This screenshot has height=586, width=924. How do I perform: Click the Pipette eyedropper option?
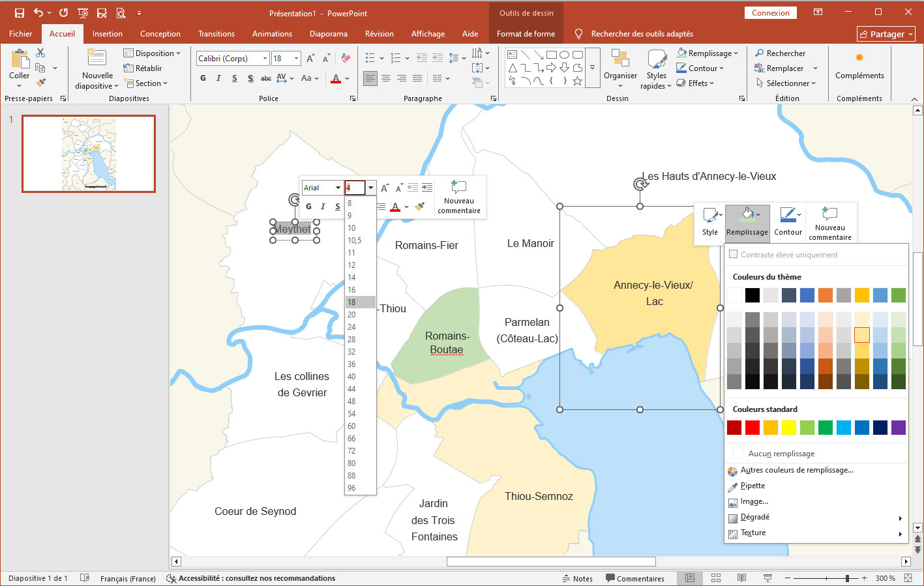click(x=753, y=486)
